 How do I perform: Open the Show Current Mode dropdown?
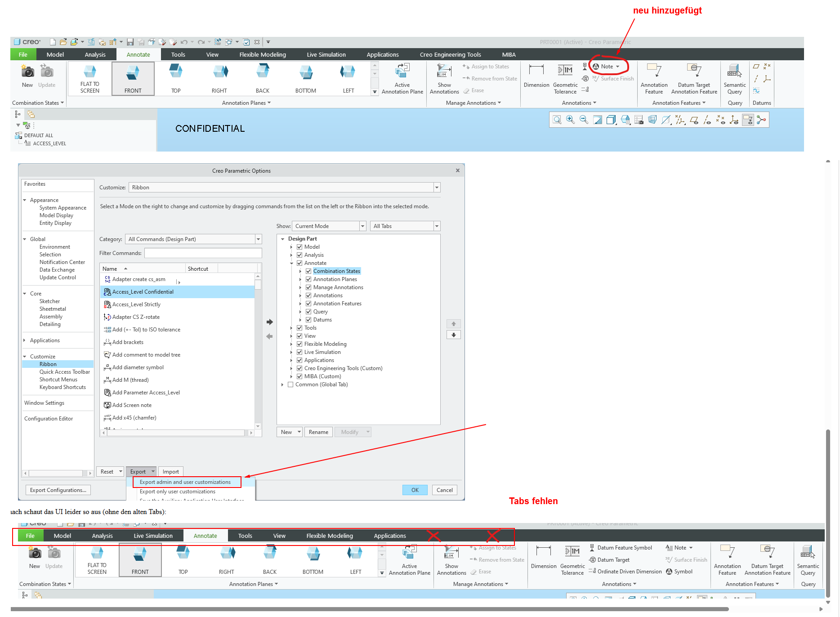362,226
